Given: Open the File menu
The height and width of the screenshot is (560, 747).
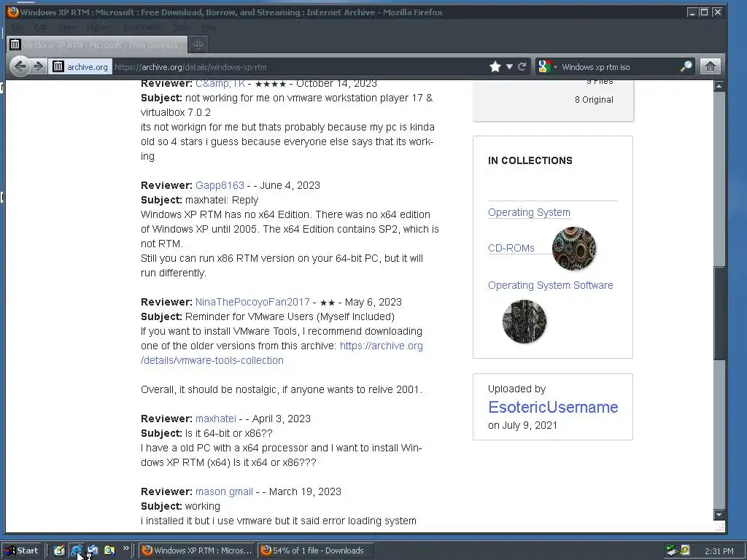Looking at the screenshot, I should (x=17, y=27).
